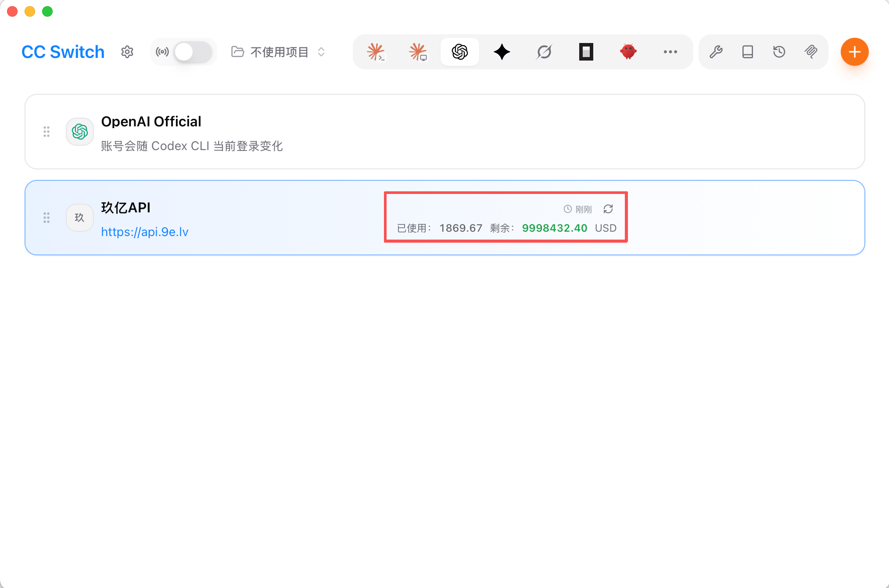Add a new provider with orange plus
The height and width of the screenshot is (588, 889).
pos(854,52)
